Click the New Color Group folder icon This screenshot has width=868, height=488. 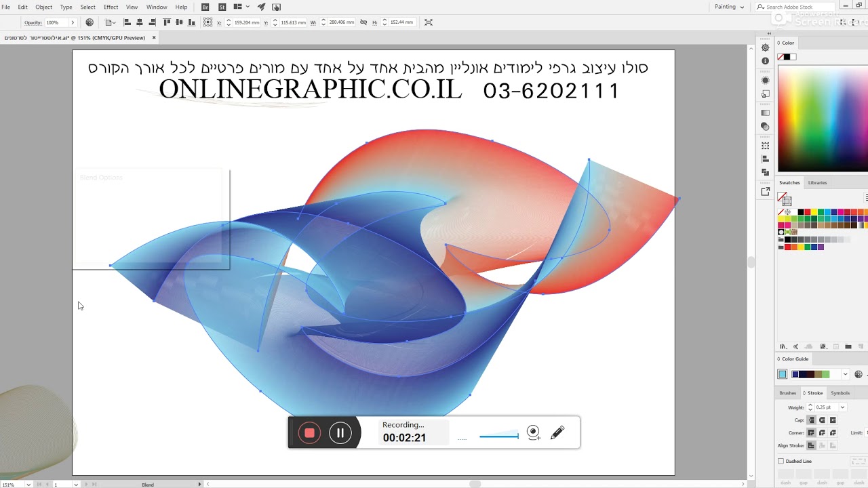click(848, 346)
